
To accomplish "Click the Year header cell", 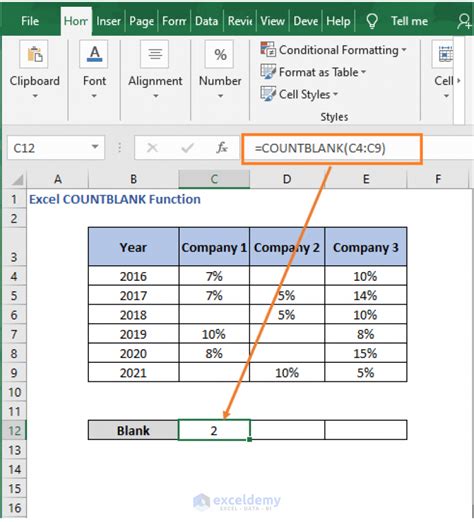I will point(133,247).
